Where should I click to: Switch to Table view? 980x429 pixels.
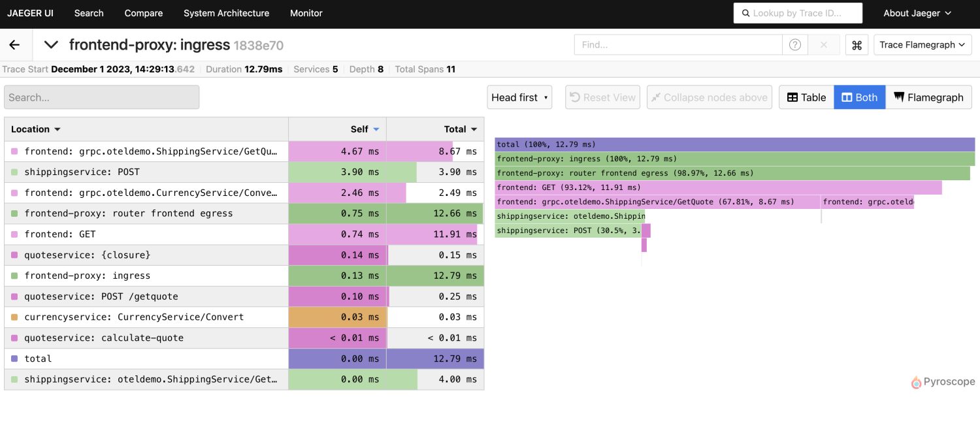[x=806, y=97]
